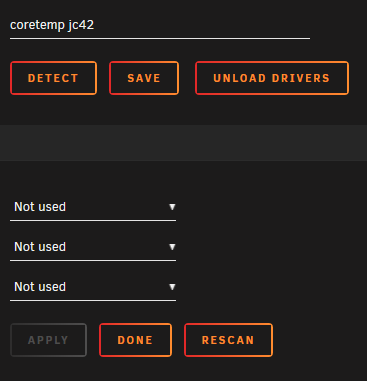
Task: Open the second 'Not used' dropdown
Action: pyautogui.click(x=93, y=247)
